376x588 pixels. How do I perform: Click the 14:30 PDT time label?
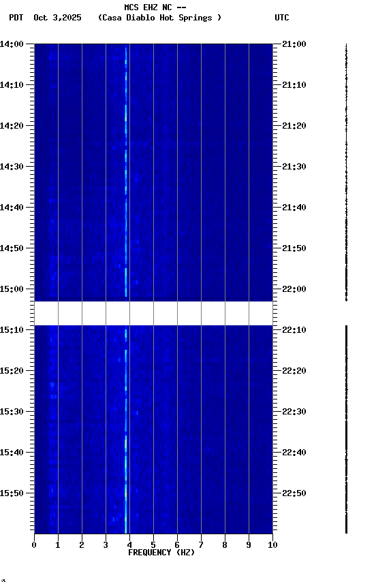click(x=12, y=167)
